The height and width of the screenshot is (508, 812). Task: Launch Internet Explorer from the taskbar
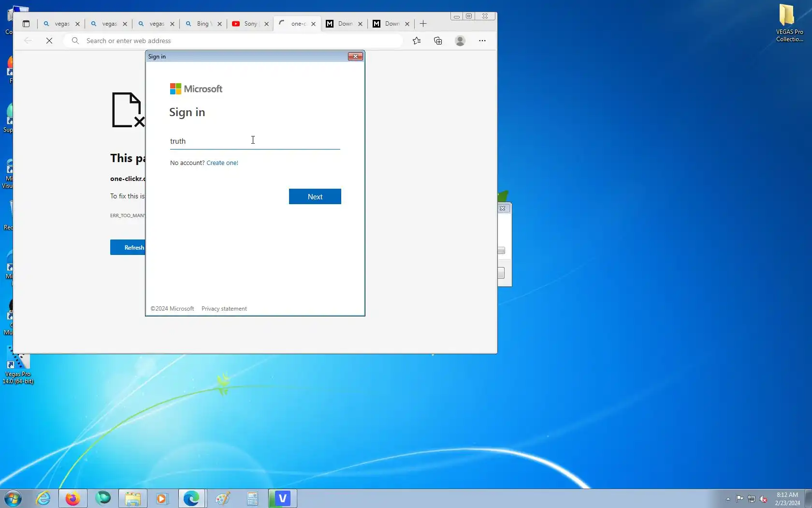(x=43, y=498)
